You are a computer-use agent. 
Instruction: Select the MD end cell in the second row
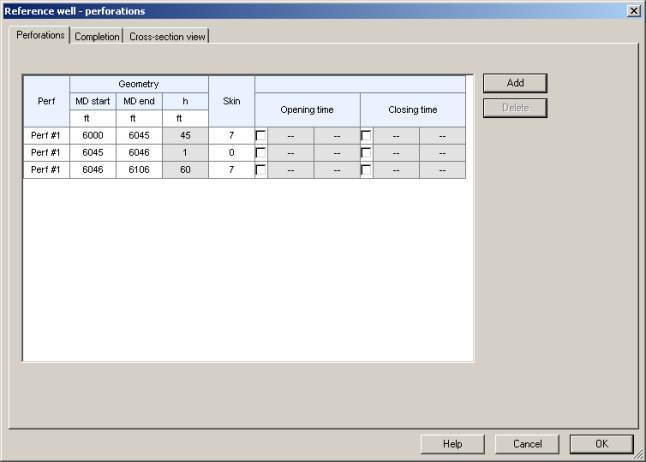point(139,153)
